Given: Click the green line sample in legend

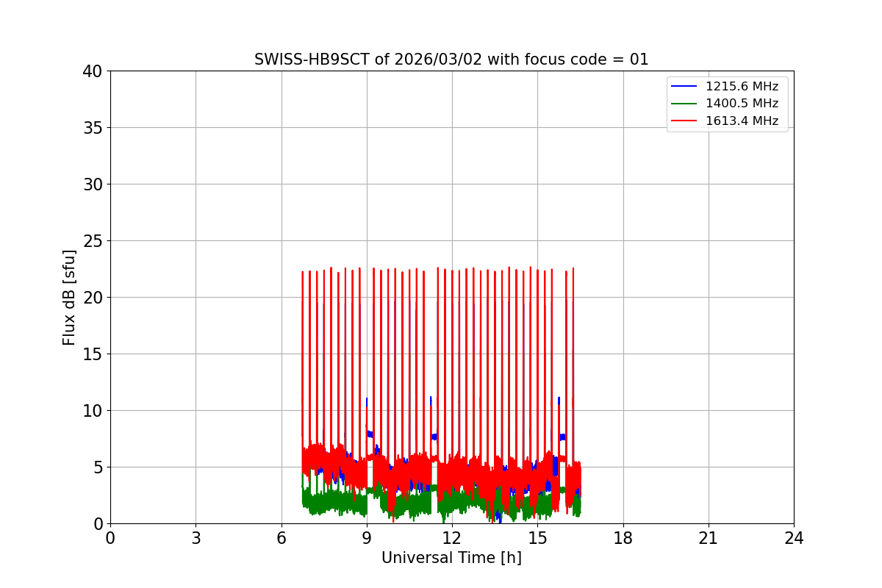Looking at the screenshot, I should (x=684, y=104).
